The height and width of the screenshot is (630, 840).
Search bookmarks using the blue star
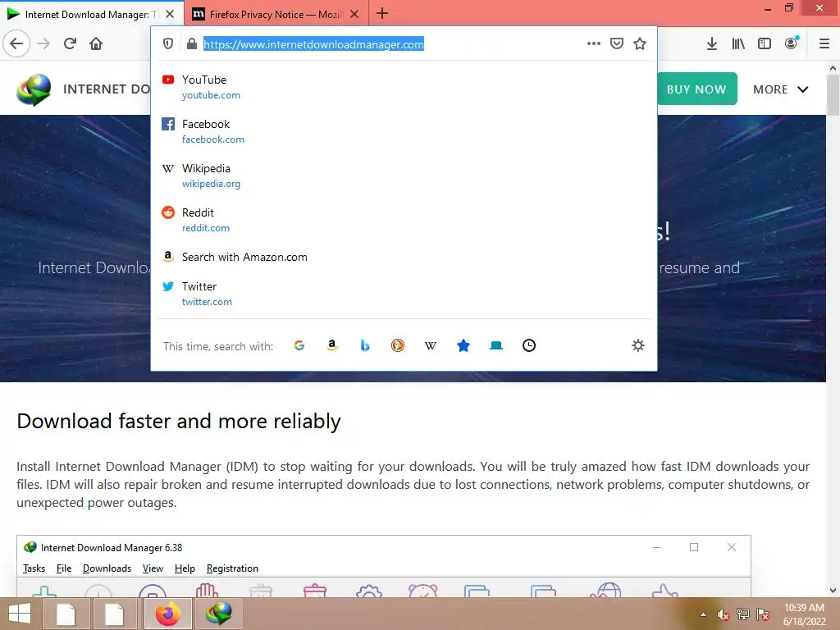coord(463,345)
